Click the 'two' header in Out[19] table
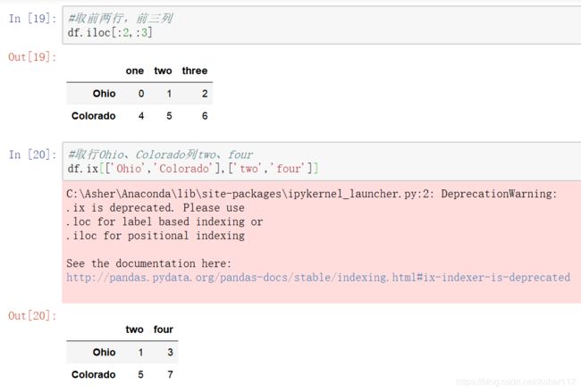581x392 pixels. (x=163, y=71)
